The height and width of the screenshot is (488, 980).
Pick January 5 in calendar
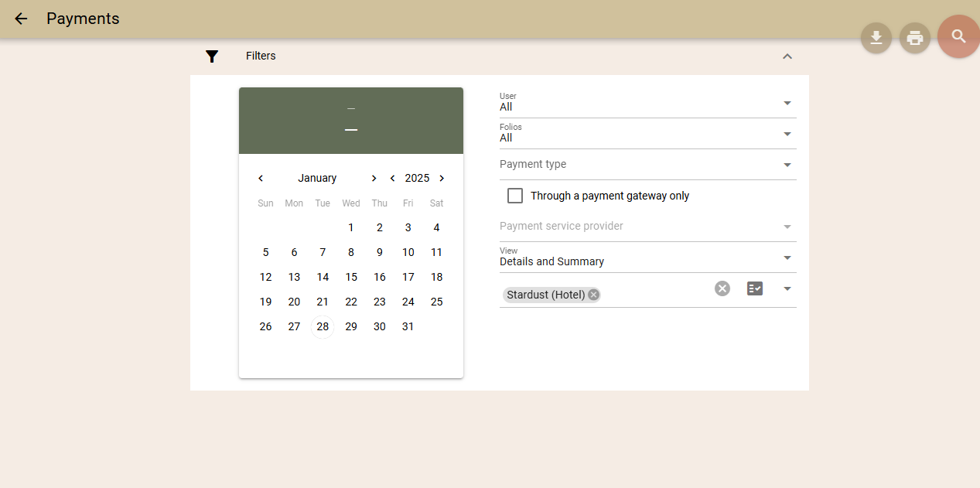point(265,252)
